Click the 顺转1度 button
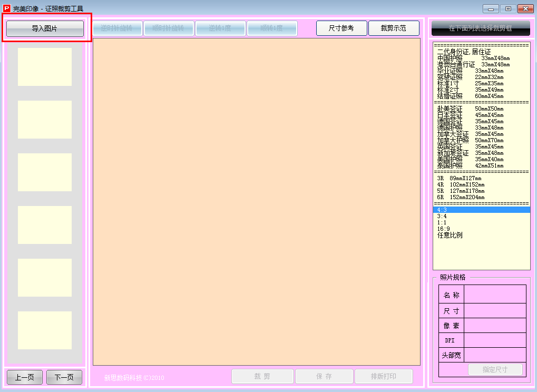The width and height of the screenshot is (537, 392). 272,28
